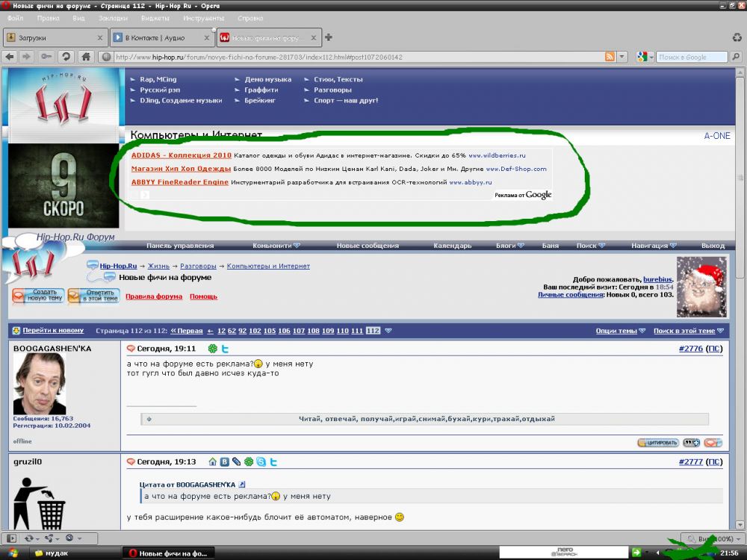Screen dimensions: 747x560
Task: Open the Правка menu
Action: click(48, 18)
